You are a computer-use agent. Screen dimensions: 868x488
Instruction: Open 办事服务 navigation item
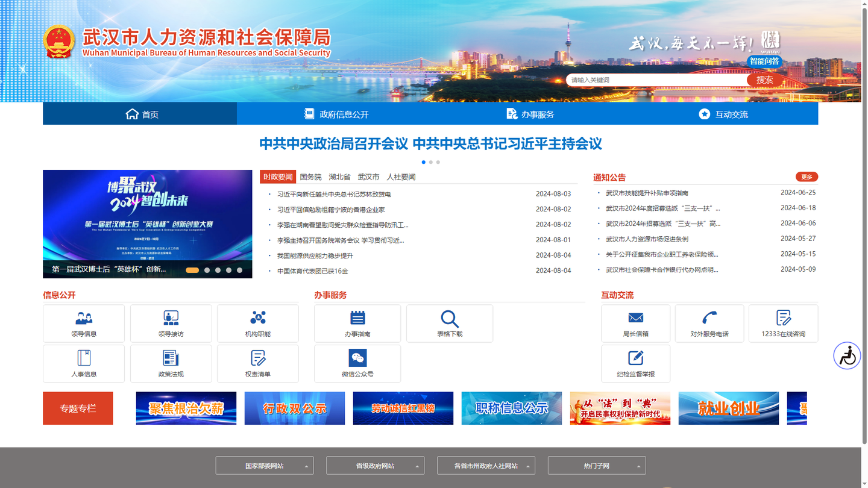[x=530, y=114]
